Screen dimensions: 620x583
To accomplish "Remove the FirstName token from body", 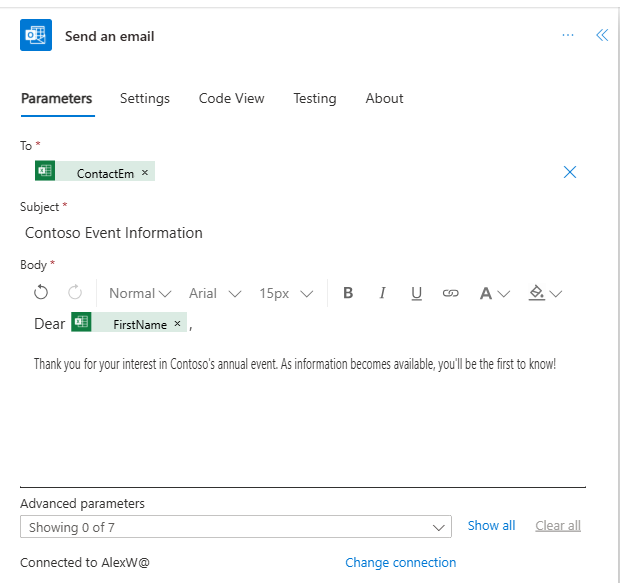I will tap(178, 324).
